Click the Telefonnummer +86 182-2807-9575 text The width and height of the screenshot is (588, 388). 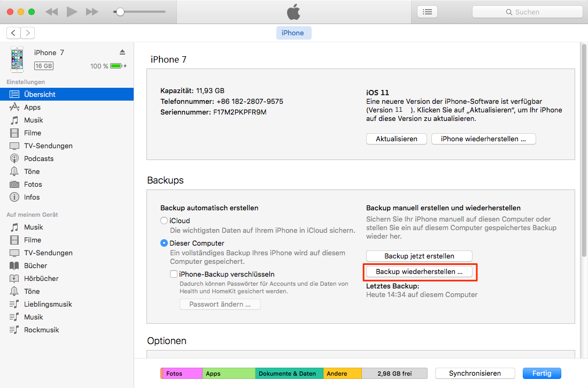pos(222,101)
